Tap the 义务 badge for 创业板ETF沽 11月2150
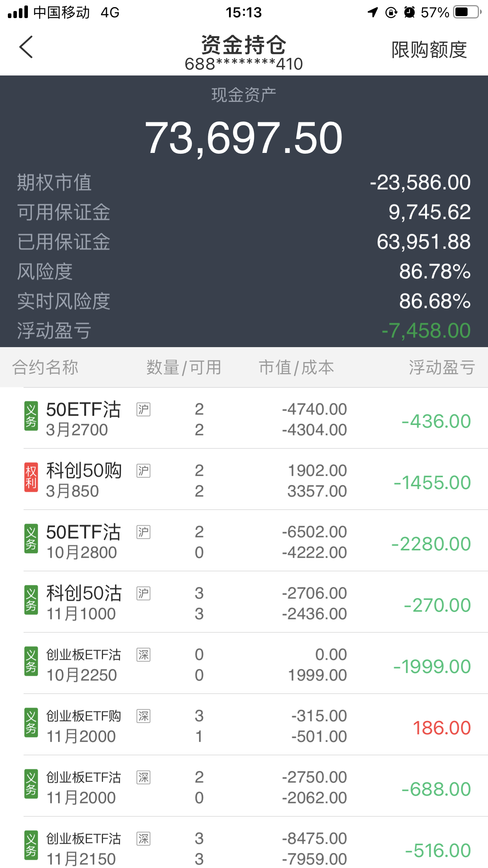The height and width of the screenshot is (868, 488). pos(31,845)
